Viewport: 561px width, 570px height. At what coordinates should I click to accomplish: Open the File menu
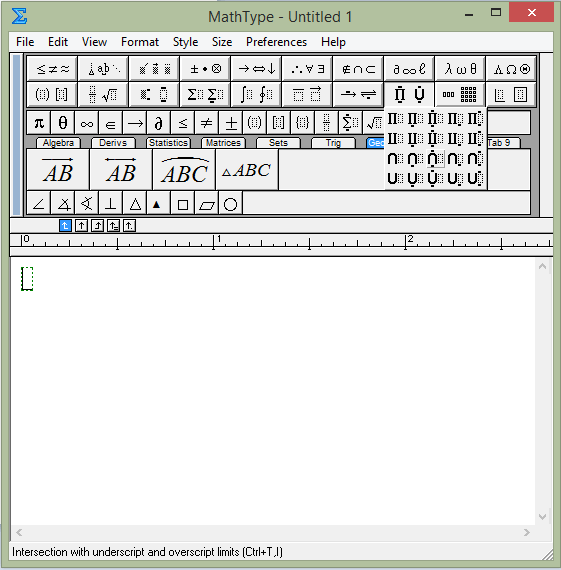point(25,42)
